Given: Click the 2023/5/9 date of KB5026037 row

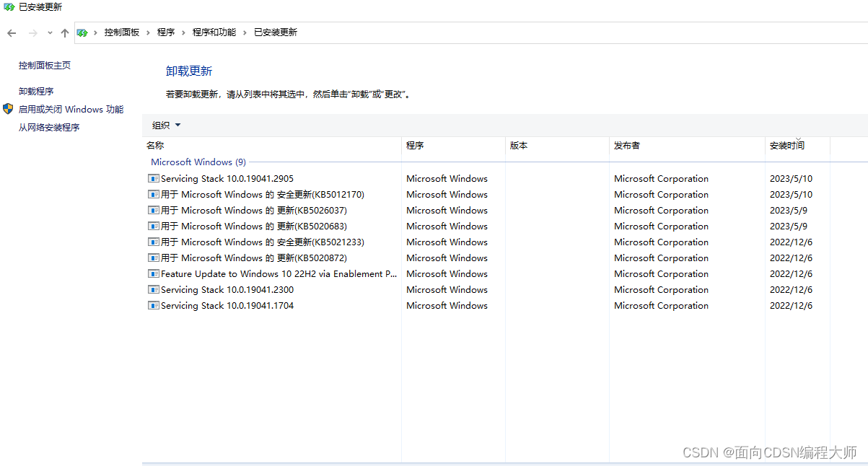Looking at the screenshot, I should tap(789, 210).
